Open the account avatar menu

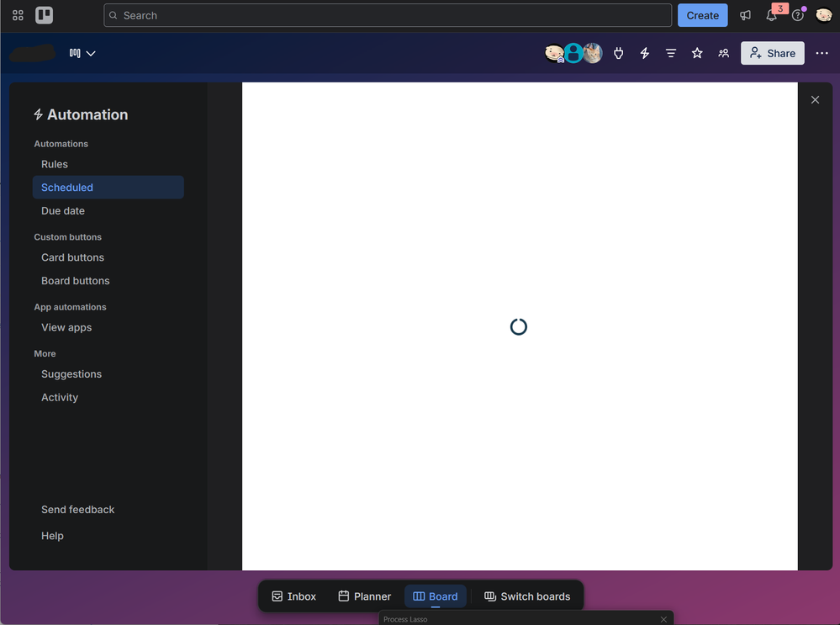823,15
